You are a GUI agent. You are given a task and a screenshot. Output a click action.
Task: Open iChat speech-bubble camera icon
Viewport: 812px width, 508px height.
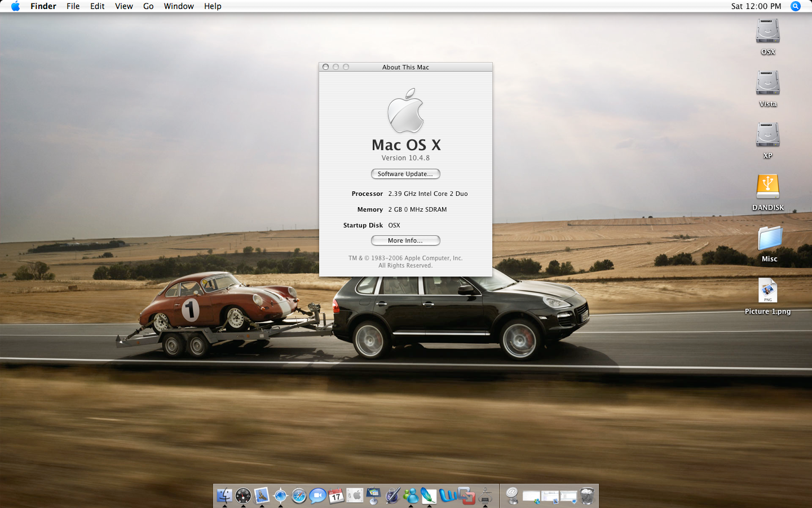(x=317, y=496)
